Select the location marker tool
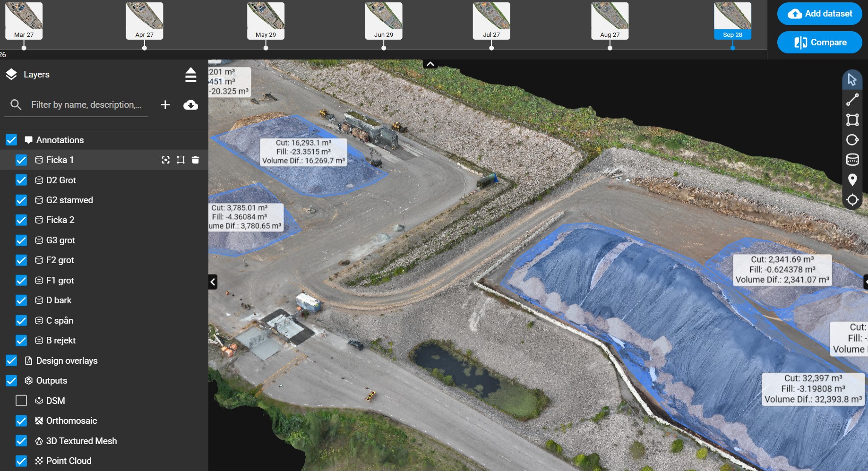868x471 pixels. [852, 180]
